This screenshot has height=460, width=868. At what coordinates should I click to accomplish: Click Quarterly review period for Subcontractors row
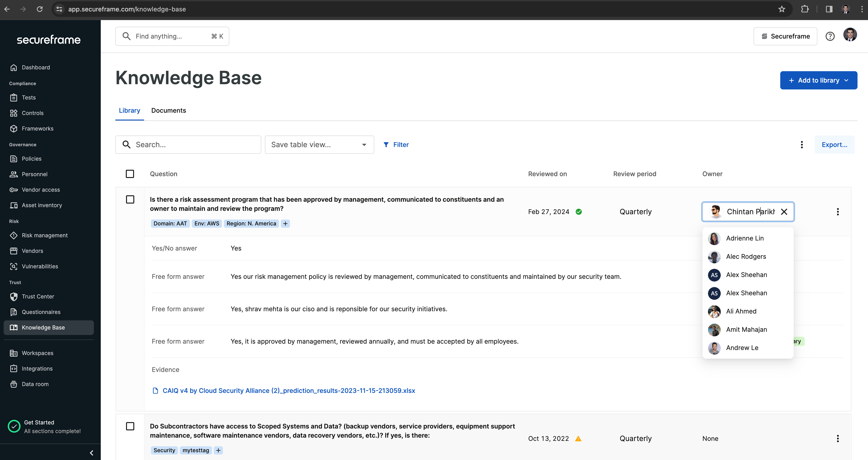[635, 438]
